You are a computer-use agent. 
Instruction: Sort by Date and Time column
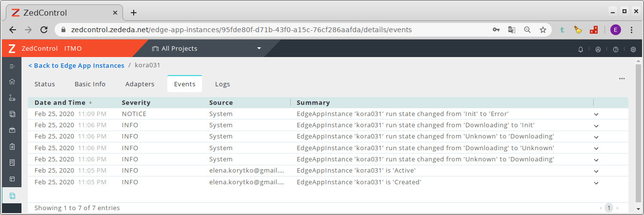point(60,103)
